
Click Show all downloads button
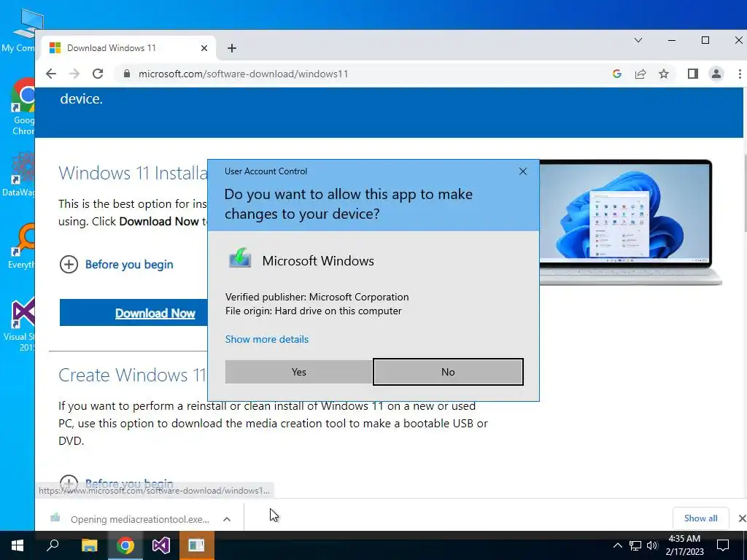click(700, 518)
